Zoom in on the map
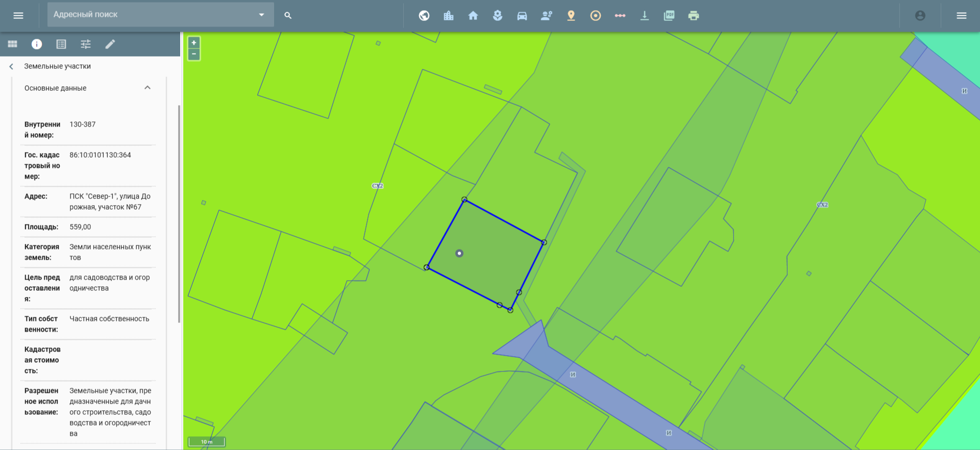Image resolution: width=980 pixels, height=450 pixels. click(x=194, y=43)
